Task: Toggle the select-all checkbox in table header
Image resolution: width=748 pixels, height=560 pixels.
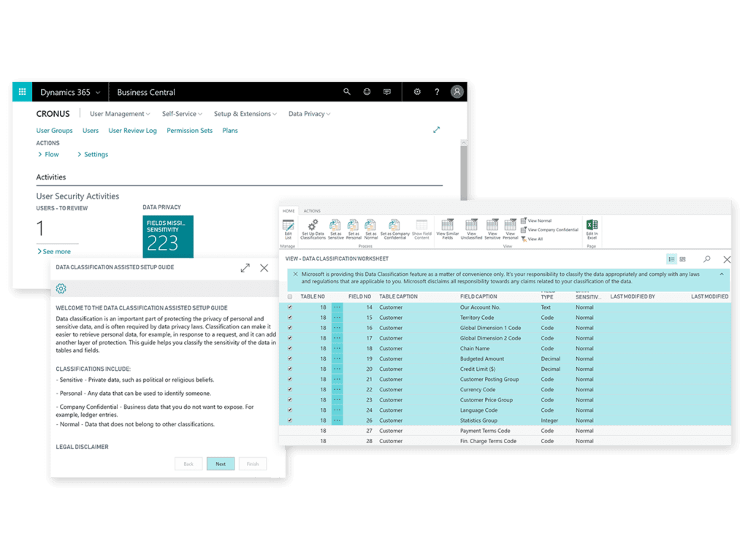Action: pos(289,296)
